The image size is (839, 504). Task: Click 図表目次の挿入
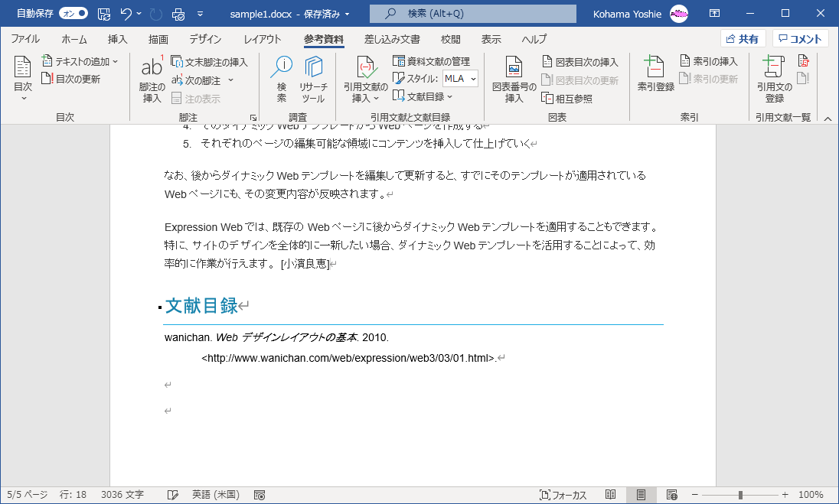[x=580, y=62]
